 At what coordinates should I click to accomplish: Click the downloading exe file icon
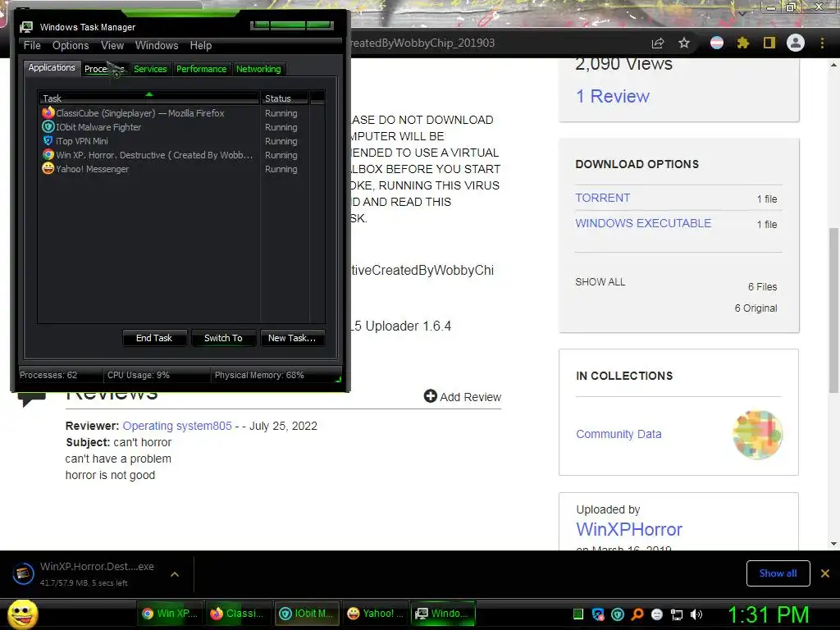tap(23, 573)
